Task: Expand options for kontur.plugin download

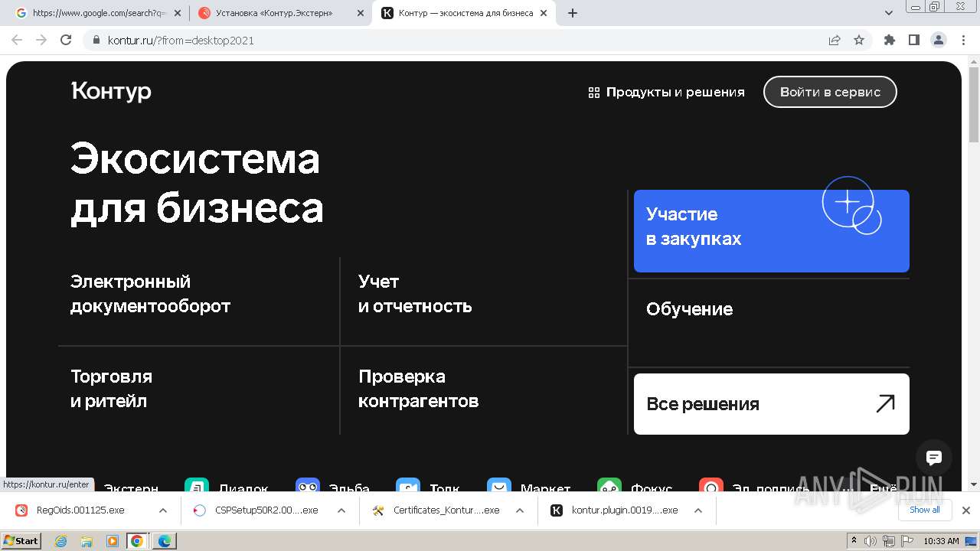Action: point(698,510)
